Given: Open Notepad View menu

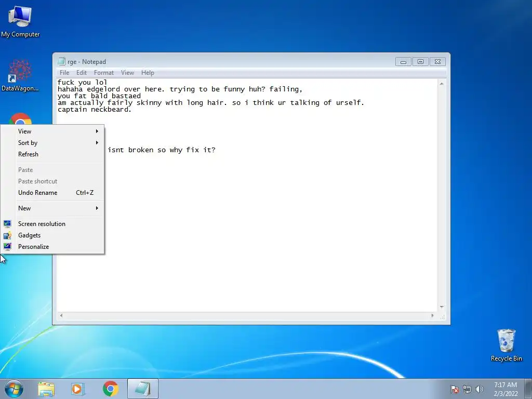Looking at the screenshot, I should pyautogui.click(x=127, y=73).
